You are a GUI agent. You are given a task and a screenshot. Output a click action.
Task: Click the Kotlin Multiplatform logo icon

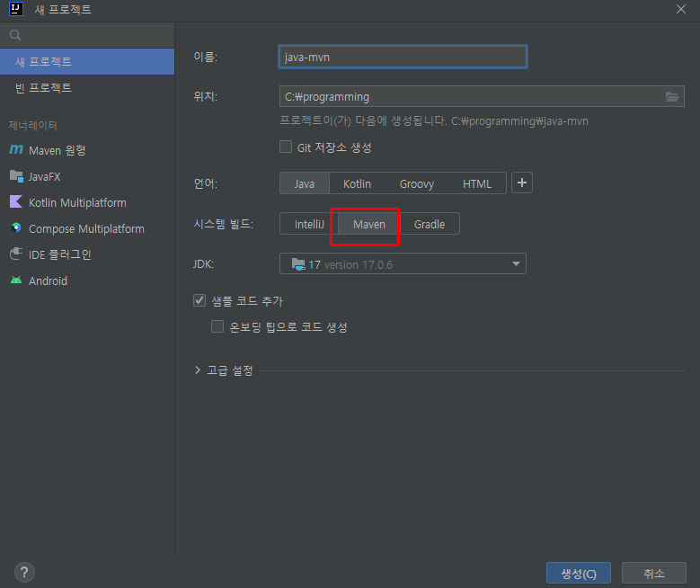16,202
